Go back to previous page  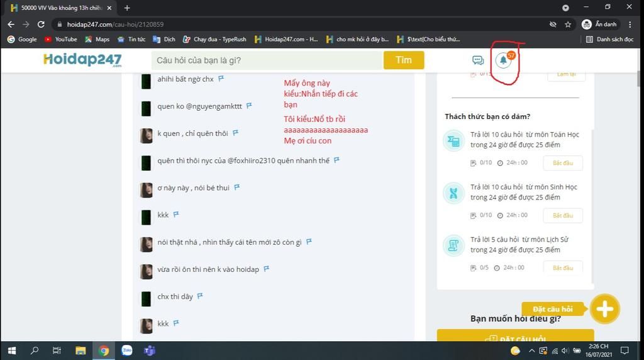tap(11, 25)
